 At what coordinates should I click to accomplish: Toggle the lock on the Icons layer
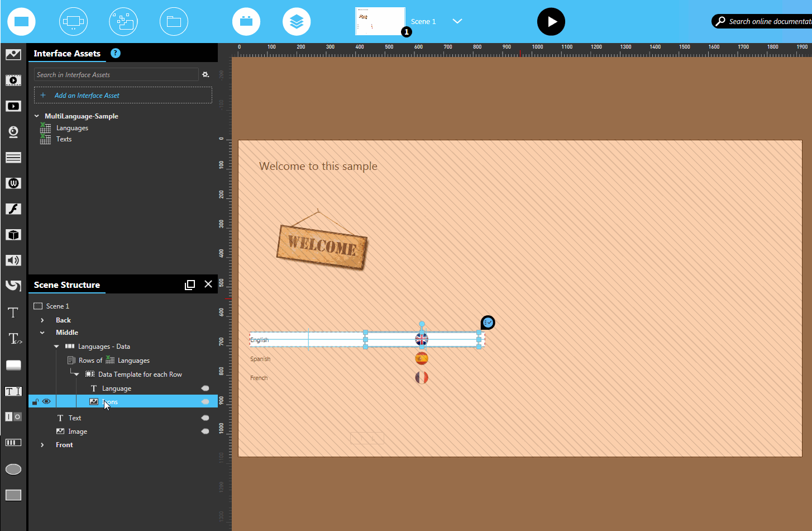click(x=35, y=401)
